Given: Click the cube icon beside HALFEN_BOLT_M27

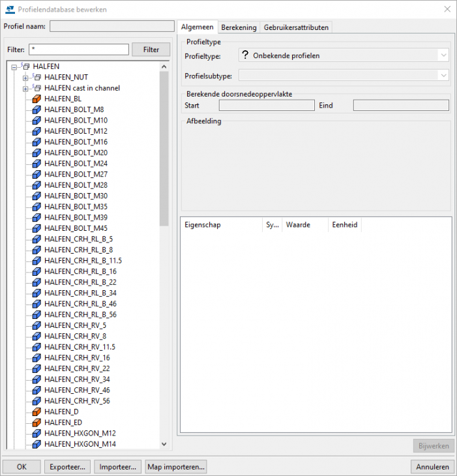Looking at the screenshot, I should [37, 174].
